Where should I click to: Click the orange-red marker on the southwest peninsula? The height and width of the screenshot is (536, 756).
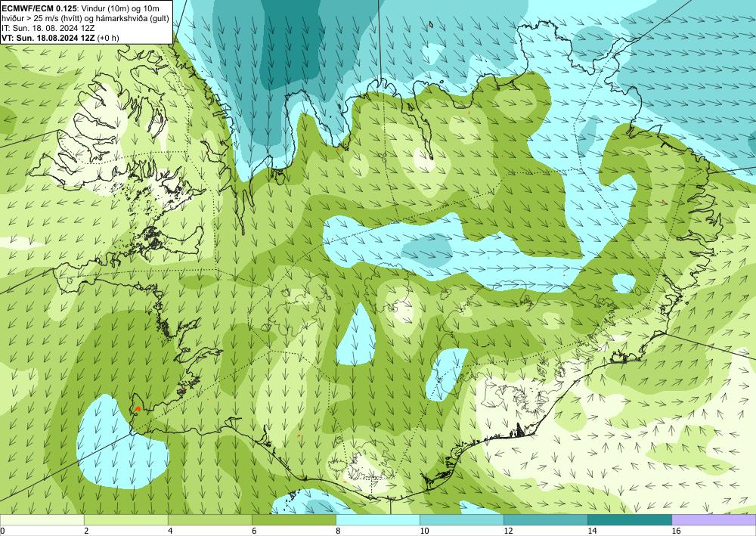(138, 409)
